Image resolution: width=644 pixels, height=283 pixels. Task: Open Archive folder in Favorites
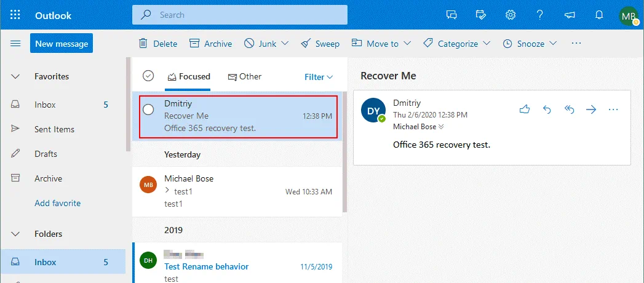pyautogui.click(x=62, y=178)
